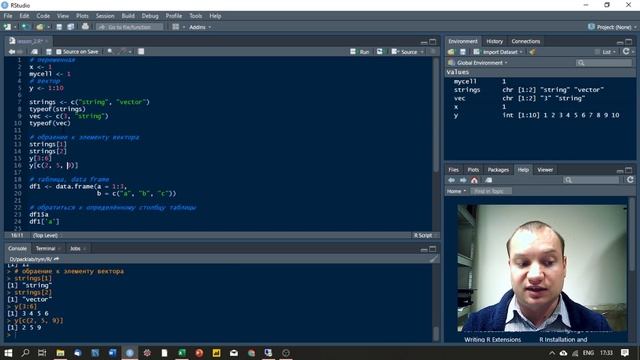The width and height of the screenshot is (640, 360).
Task: Click the Run button
Action: coord(360,52)
